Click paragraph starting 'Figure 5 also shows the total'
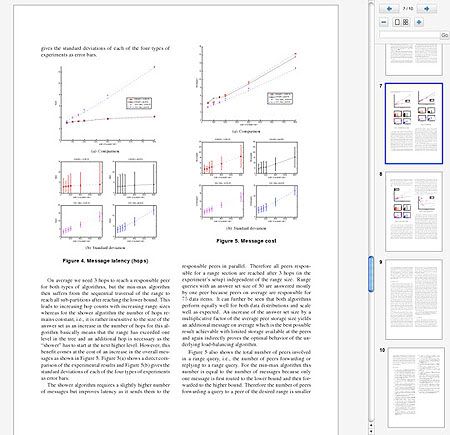Image resolution: width=450 pixels, height=435 pixels. (x=246, y=372)
